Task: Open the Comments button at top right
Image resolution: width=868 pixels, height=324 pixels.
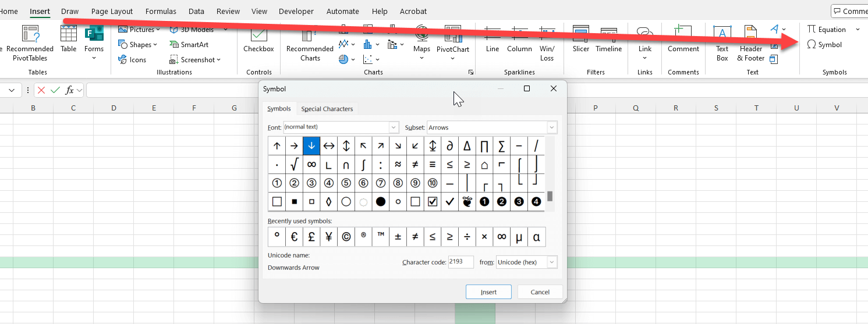Action: point(849,11)
